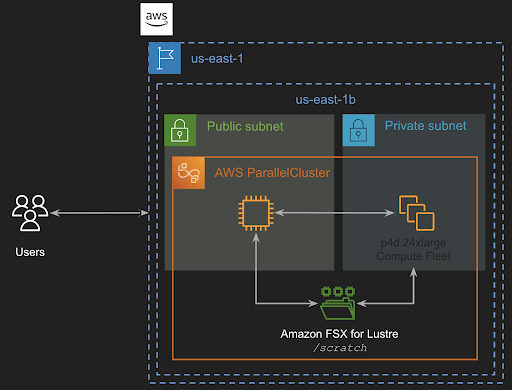
Task: Click the Public subnet text label
Action: (x=245, y=127)
